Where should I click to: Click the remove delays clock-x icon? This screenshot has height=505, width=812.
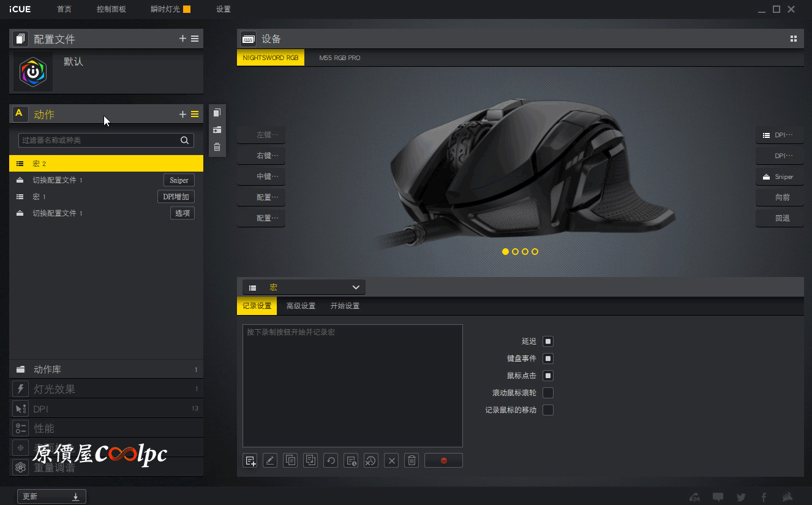pyautogui.click(x=370, y=460)
